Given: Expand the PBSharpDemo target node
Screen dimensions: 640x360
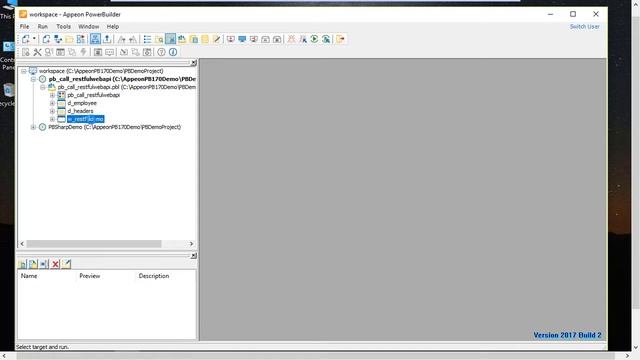Looking at the screenshot, I should click(x=33, y=127).
